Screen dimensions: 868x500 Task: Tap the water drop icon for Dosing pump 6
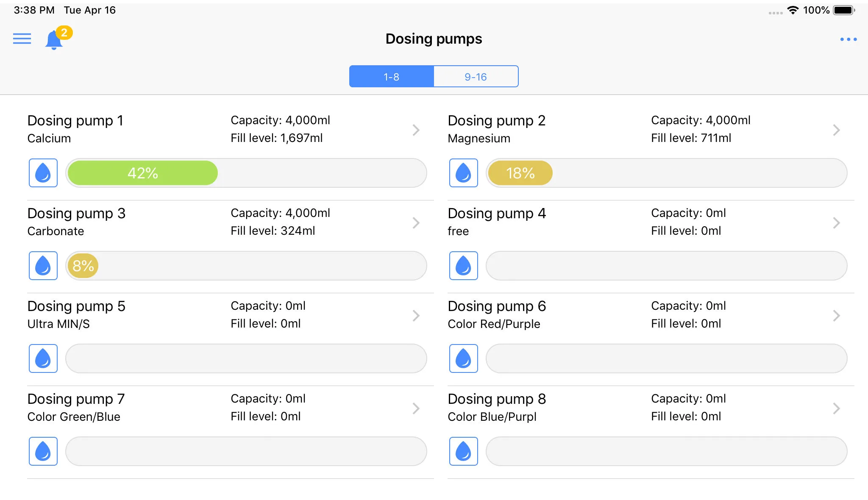click(463, 358)
